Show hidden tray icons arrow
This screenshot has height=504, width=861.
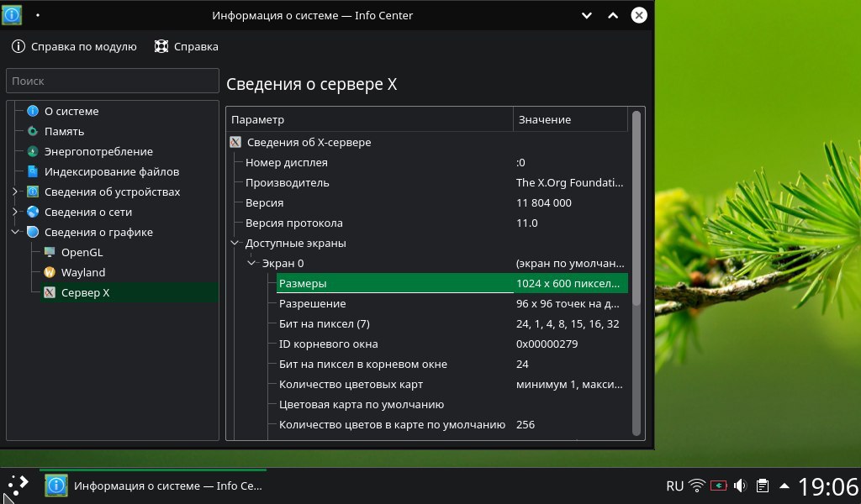(784, 486)
